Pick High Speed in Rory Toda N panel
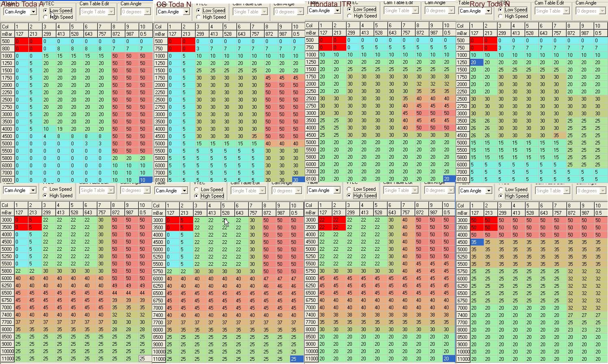Screen dimensions: 608x364 tap(500, 16)
